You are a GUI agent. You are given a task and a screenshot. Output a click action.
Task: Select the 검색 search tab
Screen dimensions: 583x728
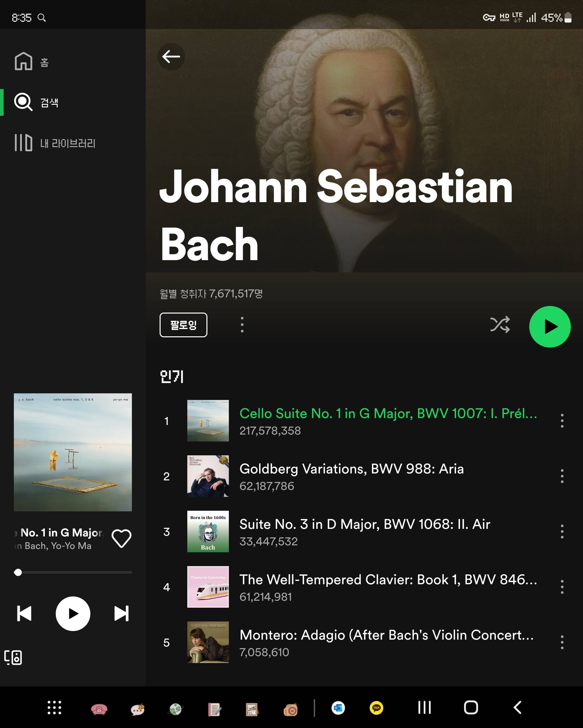point(37,102)
